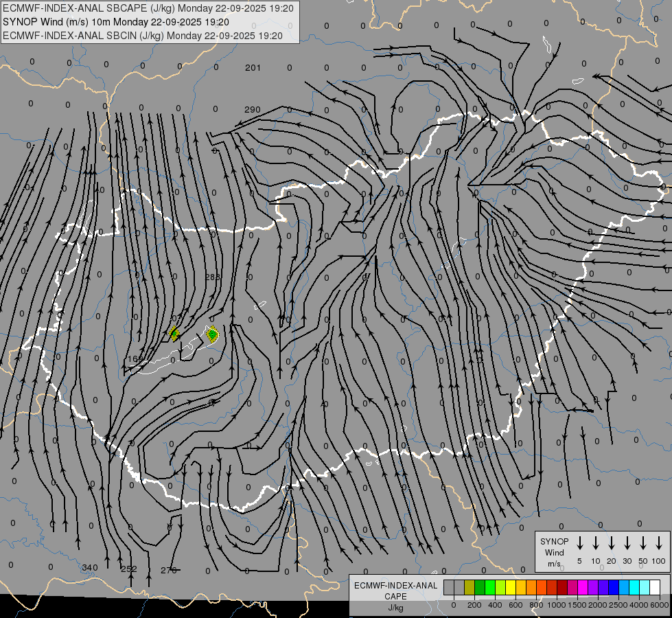Image resolution: width=672 pixels, height=618 pixels.
Task: Click the 800 tick on CAPE scale
Action: (x=536, y=605)
